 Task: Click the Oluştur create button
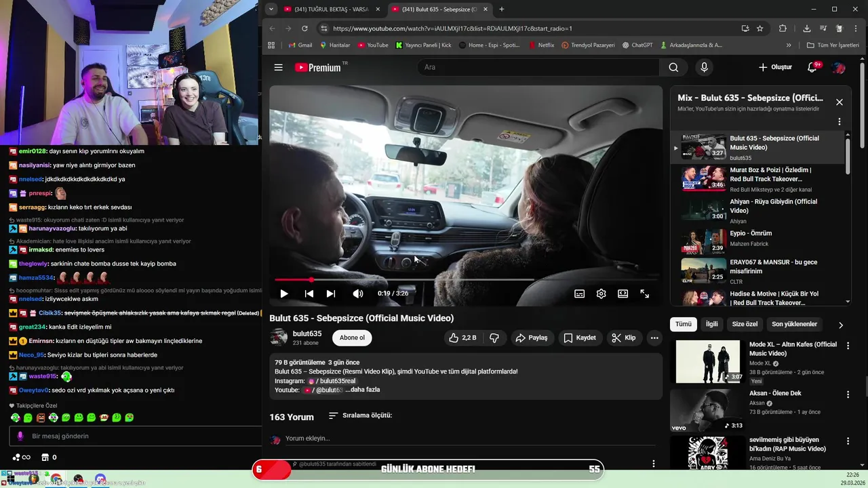(x=775, y=67)
